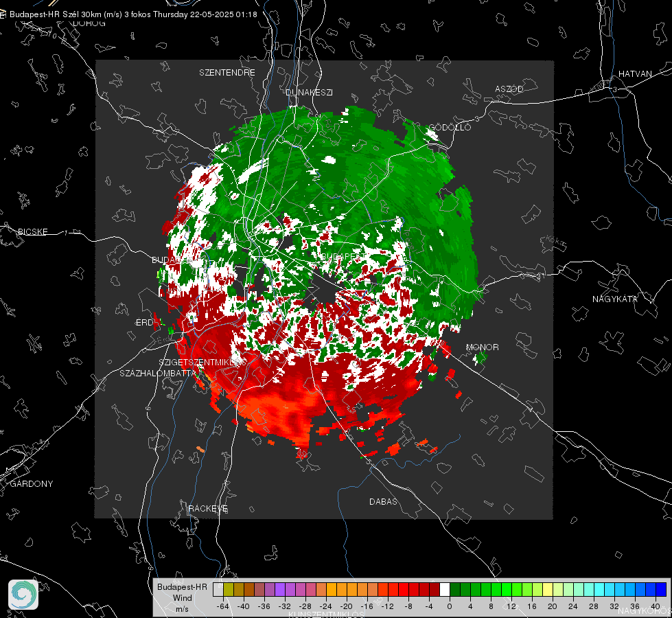The height and width of the screenshot is (618, 672).
Task: Click the SZIGETSZENTMIKLÓS town label
Action: coord(202,363)
